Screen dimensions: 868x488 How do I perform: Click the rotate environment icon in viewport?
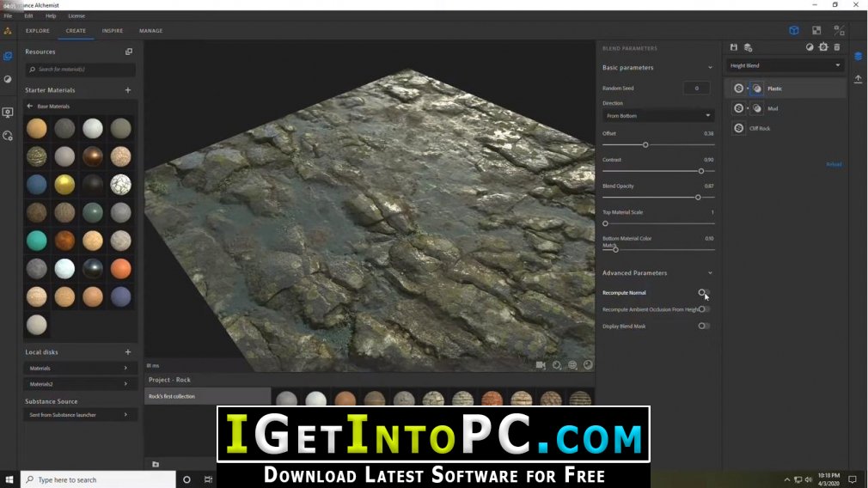coord(557,365)
